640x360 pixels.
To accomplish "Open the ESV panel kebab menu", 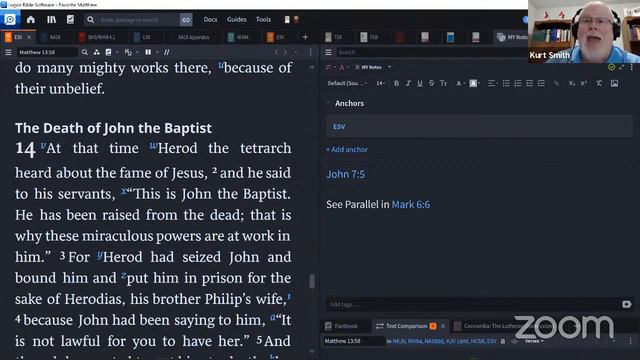I will pyautogui.click(x=311, y=52).
